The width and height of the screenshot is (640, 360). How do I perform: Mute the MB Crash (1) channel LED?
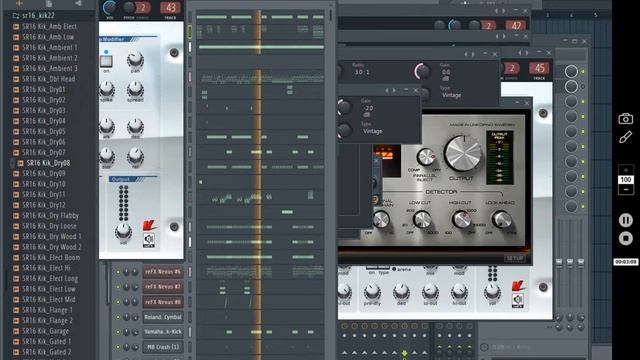[x=118, y=348]
